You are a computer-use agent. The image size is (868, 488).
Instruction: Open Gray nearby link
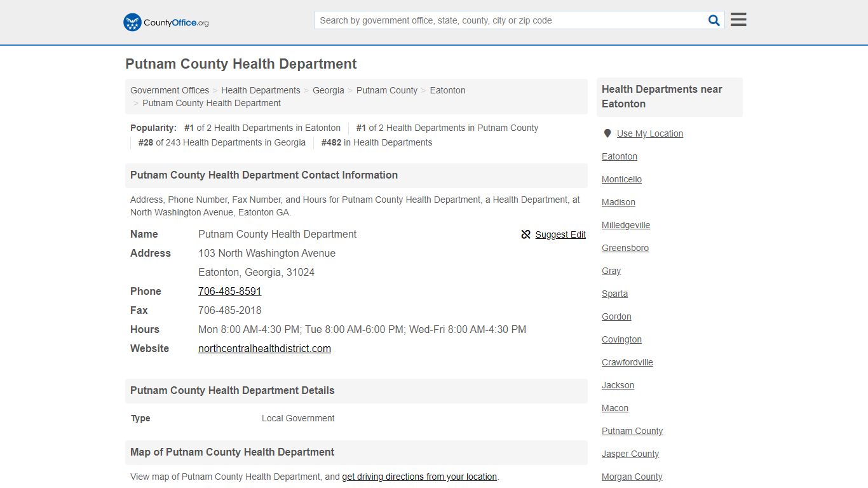[611, 271]
